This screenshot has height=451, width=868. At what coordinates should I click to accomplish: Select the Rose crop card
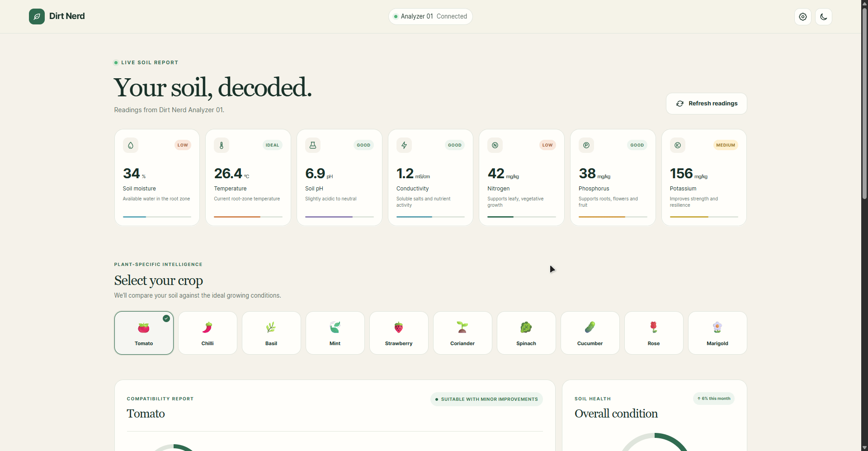[654, 333]
